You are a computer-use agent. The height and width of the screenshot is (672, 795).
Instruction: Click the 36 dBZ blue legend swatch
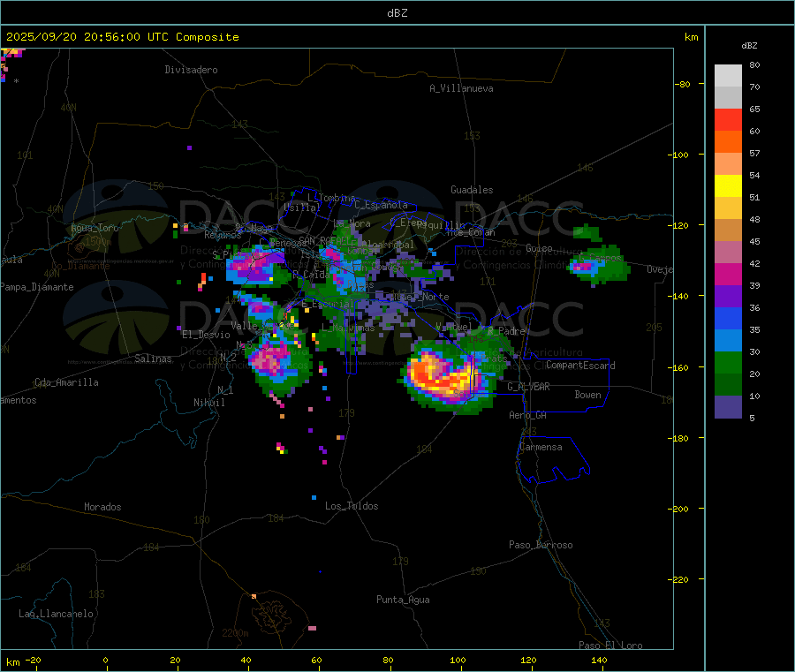tap(728, 318)
